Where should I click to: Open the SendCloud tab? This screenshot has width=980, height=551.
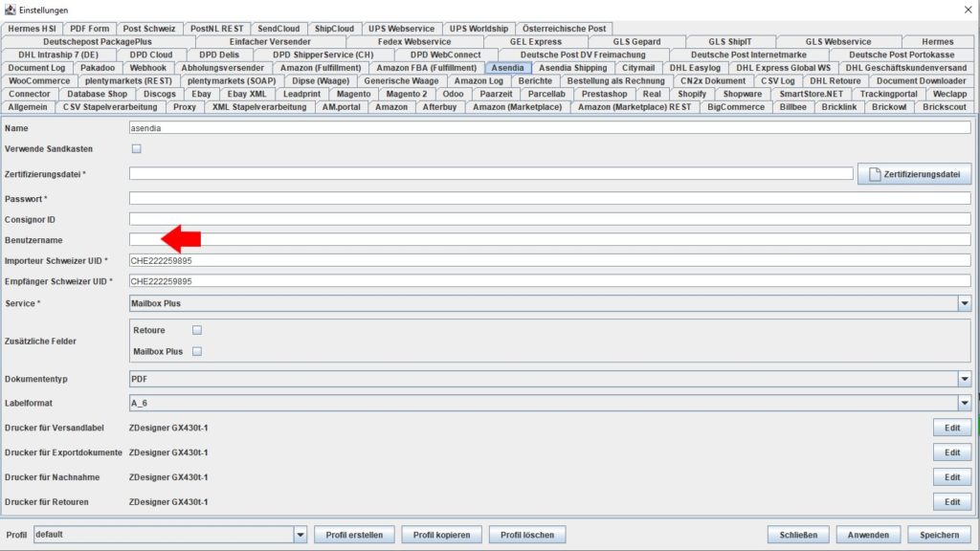(278, 28)
